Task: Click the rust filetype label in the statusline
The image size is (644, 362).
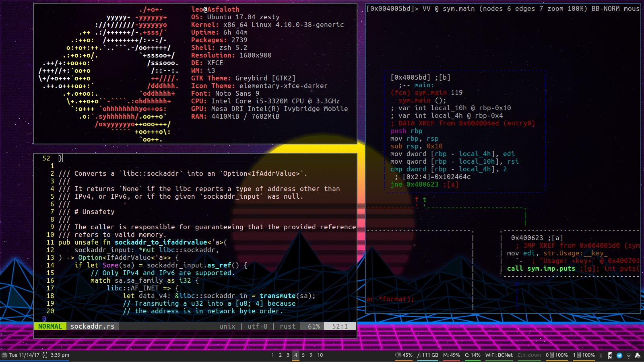Action: [287, 326]
